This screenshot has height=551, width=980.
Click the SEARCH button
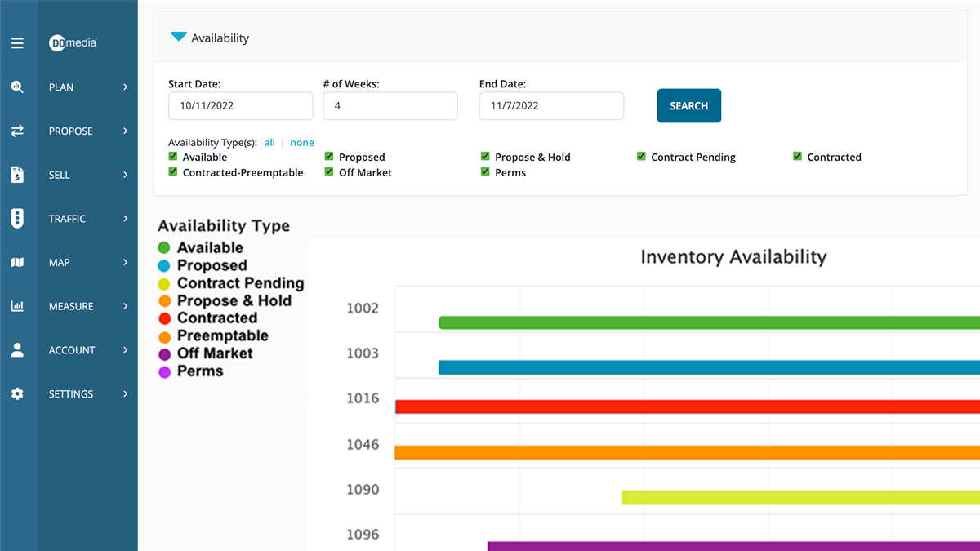688,105
